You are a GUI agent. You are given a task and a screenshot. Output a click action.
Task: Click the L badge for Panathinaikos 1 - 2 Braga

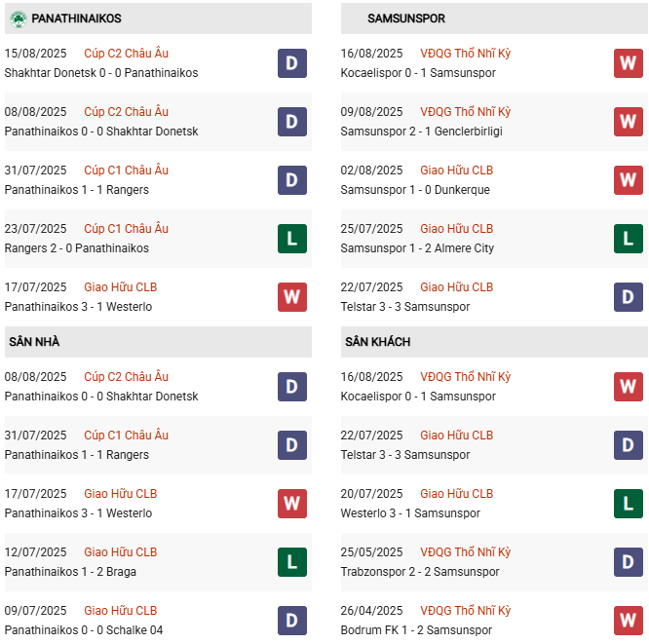click(291, 562)
